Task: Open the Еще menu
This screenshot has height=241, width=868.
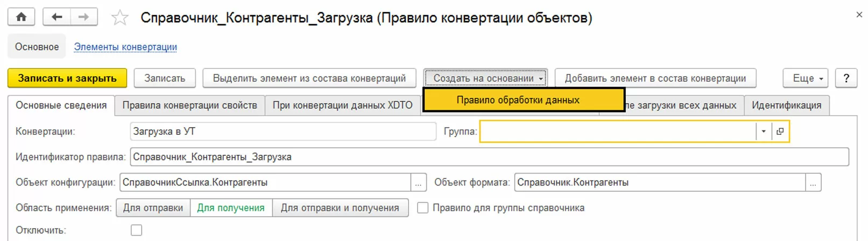Action: click(805, 78)
